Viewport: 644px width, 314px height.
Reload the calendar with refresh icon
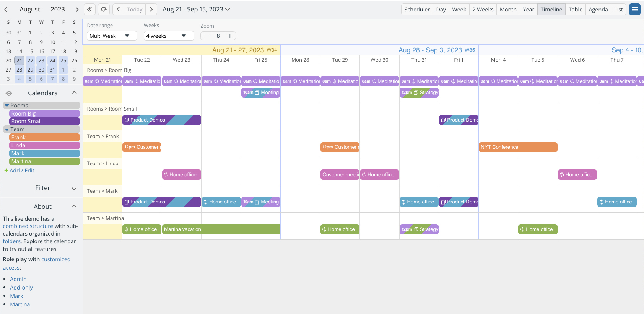coord(104,9)
